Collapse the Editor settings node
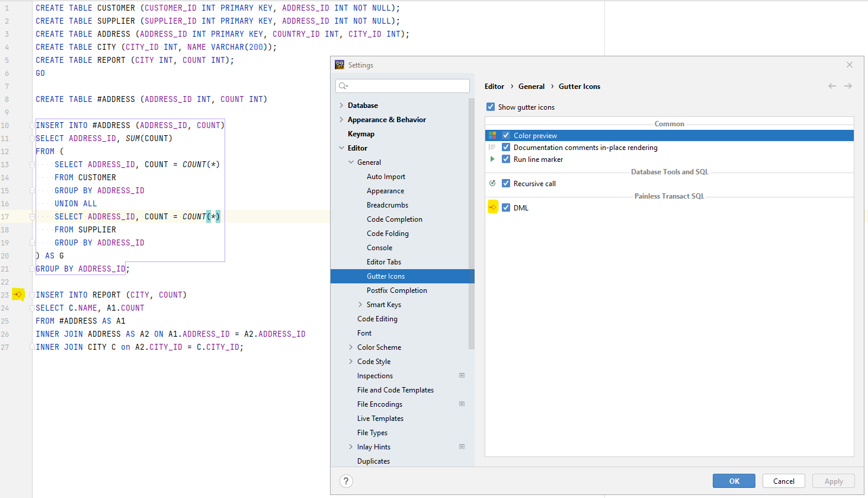 click(341, 148)
